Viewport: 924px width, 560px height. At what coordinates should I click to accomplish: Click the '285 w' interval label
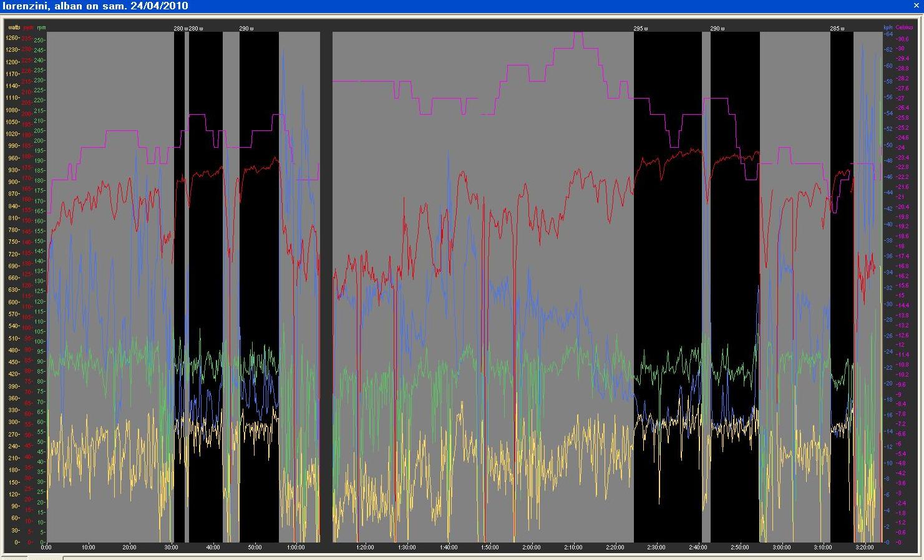837,29
